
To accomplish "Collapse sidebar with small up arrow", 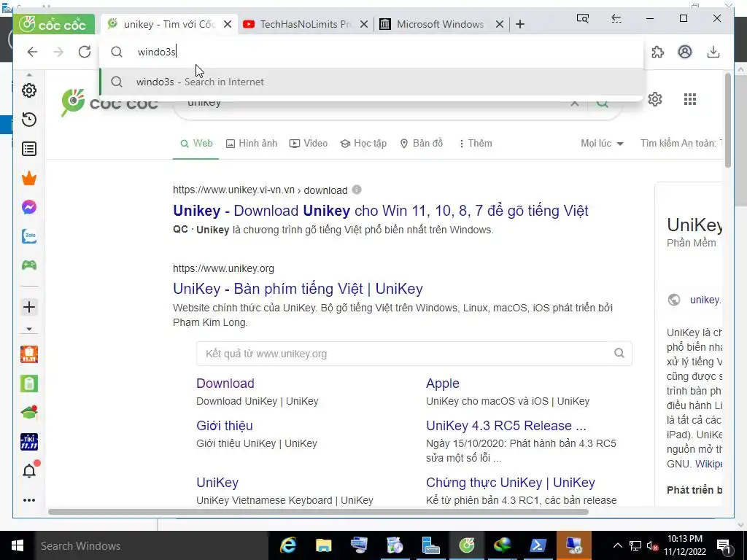I will click(29, 75).
